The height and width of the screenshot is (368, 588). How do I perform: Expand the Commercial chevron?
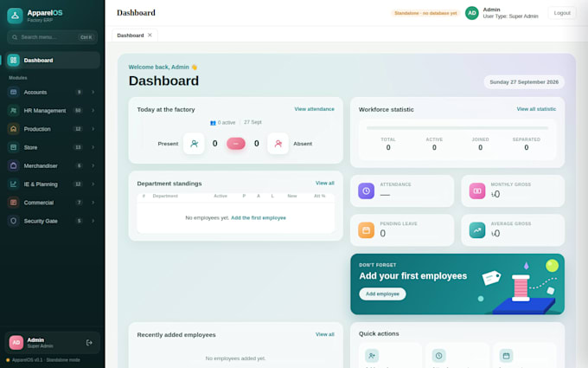coord(93,203)
